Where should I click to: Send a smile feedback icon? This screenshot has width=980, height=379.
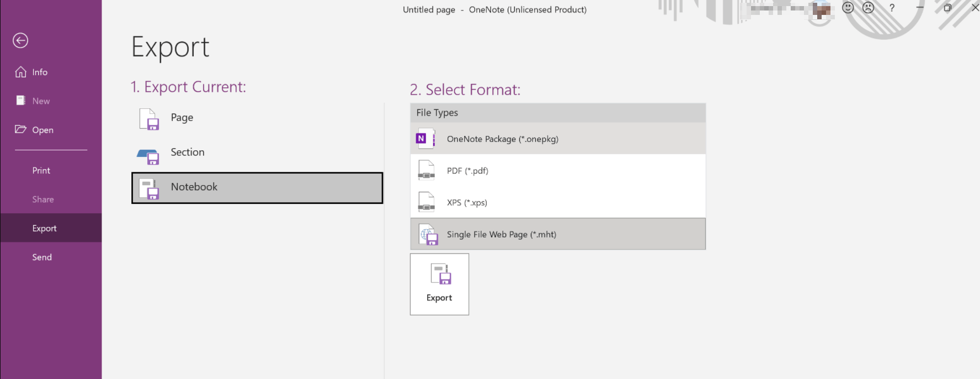848,8
